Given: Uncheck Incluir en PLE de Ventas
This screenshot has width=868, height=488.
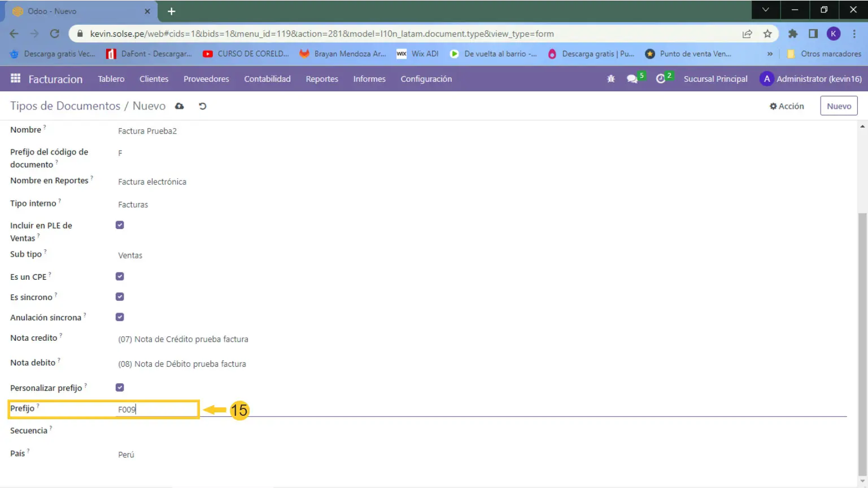Looking at the screenshot, I should [x=120, y=225].
